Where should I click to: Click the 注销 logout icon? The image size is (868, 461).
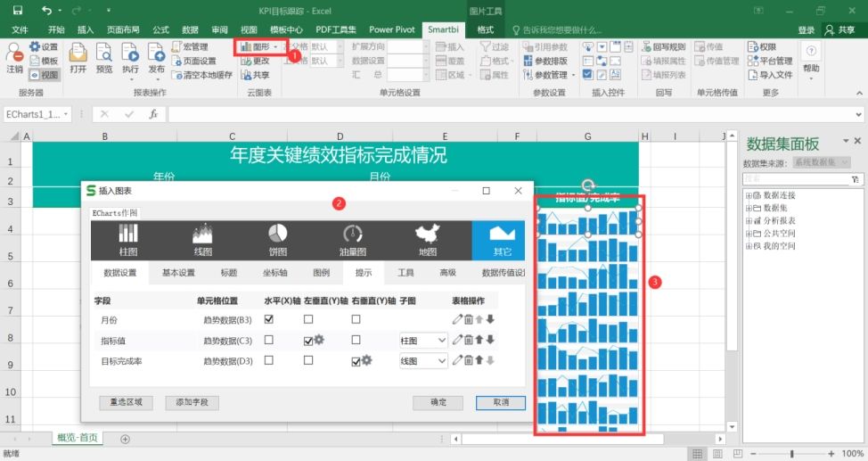coord(14,58)
